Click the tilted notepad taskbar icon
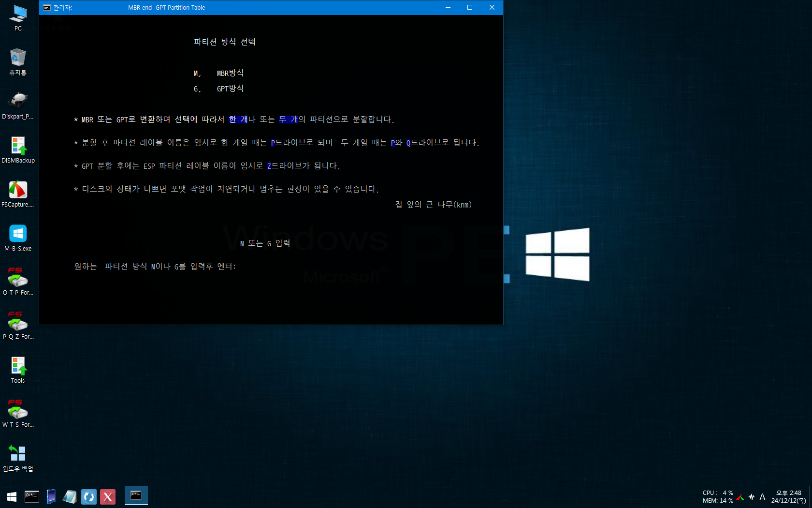 coord(70,497)
